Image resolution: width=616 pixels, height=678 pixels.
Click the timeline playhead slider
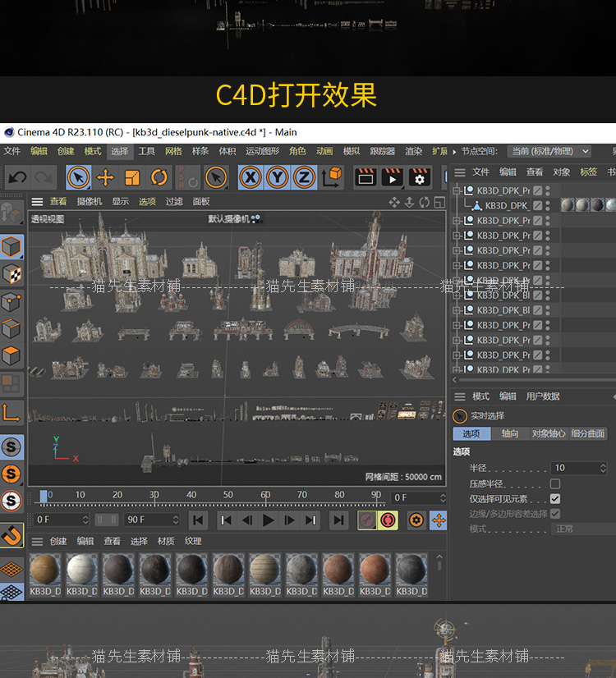[44, 497]
